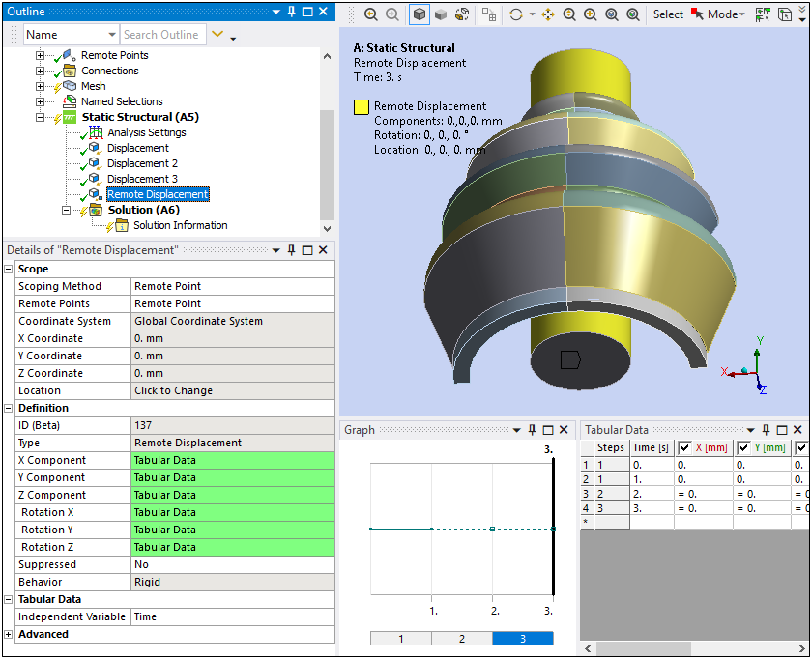This screenshot has height=659, width=812.
Task: Expand the Named Selections tree node
Action: click(40, 101)
